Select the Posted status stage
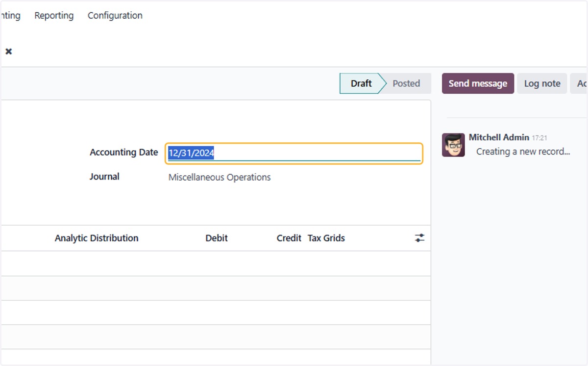This screenshot has width=588, height=366. coord(406,83)
